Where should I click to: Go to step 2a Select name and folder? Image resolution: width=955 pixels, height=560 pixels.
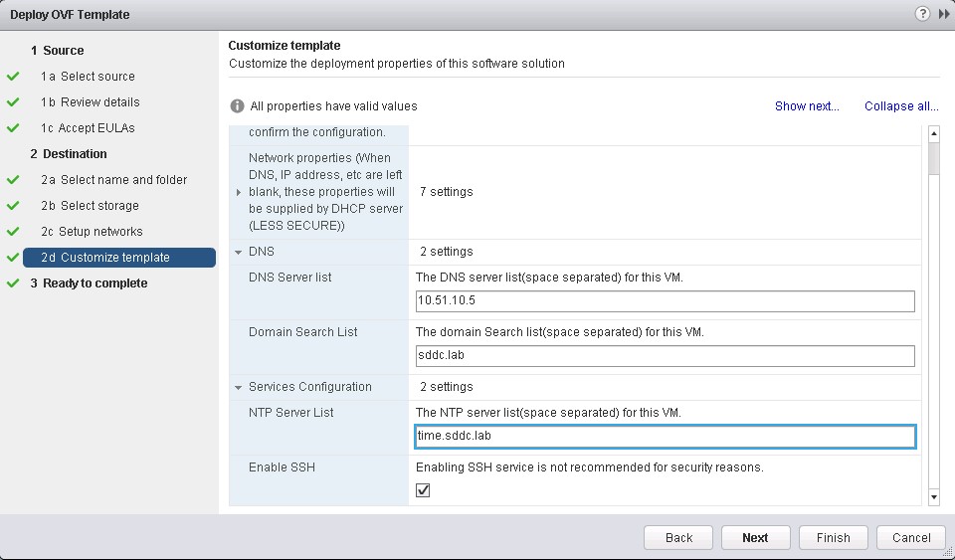tap(113, 180)
